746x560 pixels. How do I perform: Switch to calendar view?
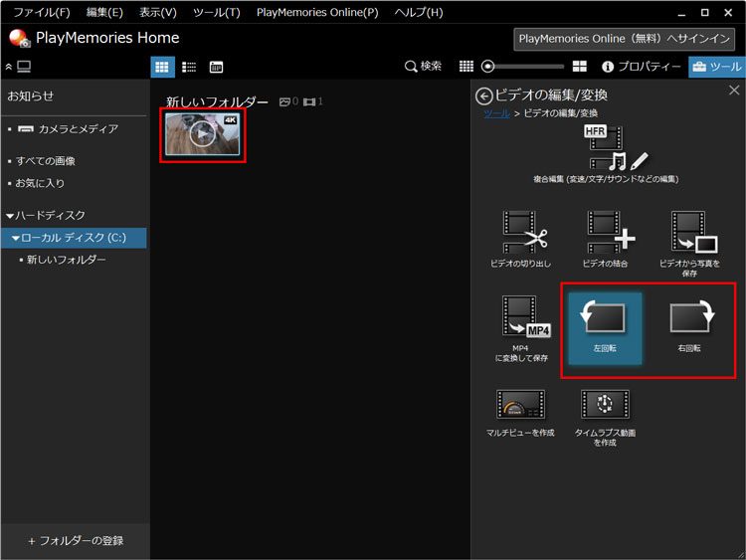pyautogui.click(x=216, y=67)
